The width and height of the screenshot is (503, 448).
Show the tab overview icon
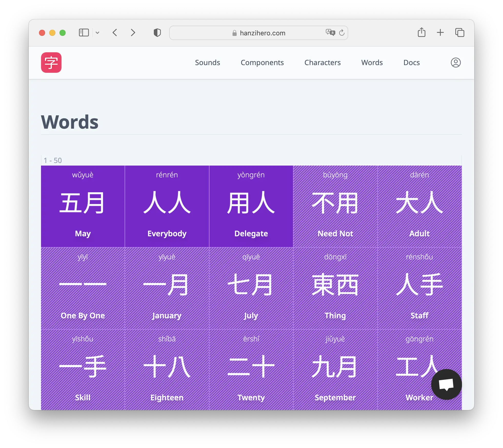point(460,33)
